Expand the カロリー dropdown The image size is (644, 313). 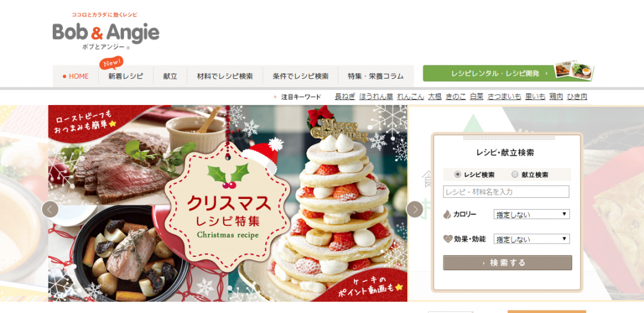tap(531, 214)
